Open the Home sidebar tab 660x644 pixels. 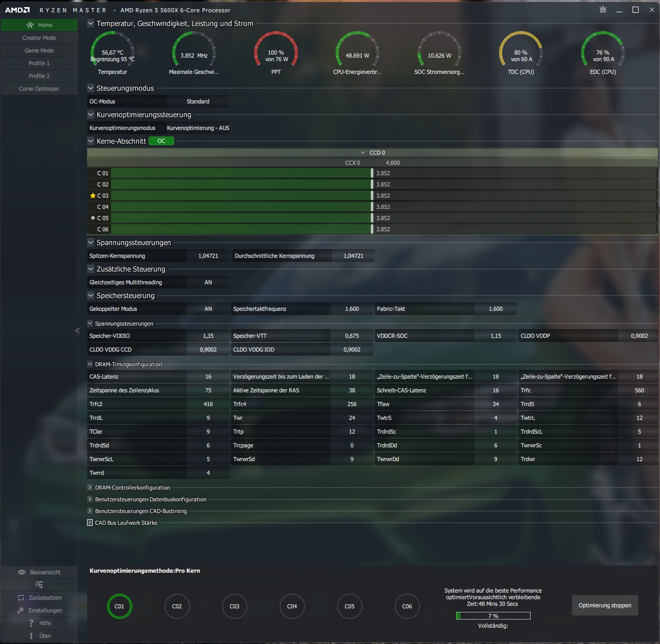click(39, 25)
